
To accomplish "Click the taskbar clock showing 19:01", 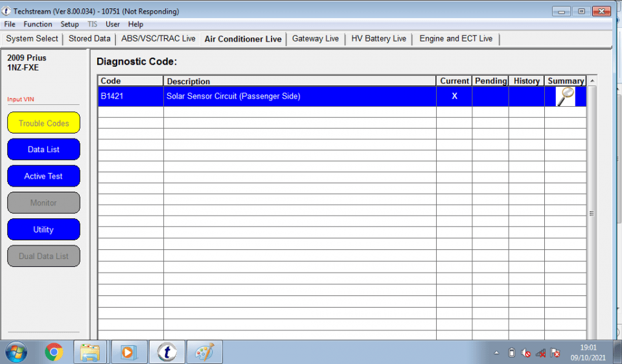I will point(588,352).
